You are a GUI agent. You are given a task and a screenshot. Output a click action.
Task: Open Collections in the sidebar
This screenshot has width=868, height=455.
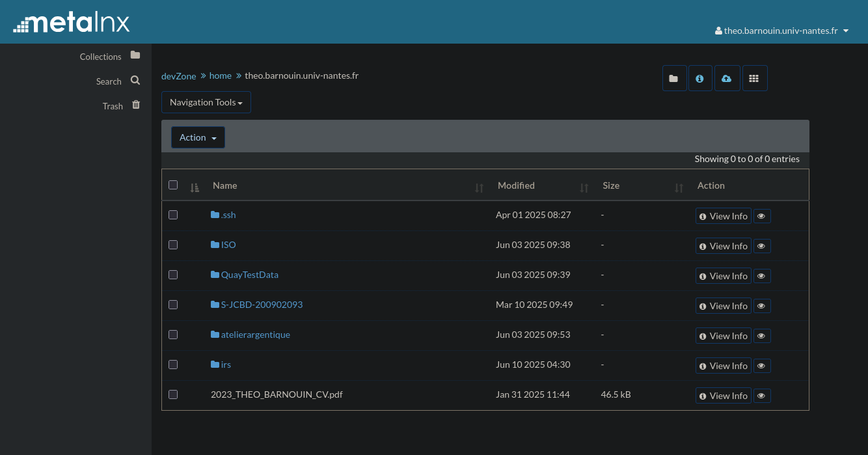101,57
